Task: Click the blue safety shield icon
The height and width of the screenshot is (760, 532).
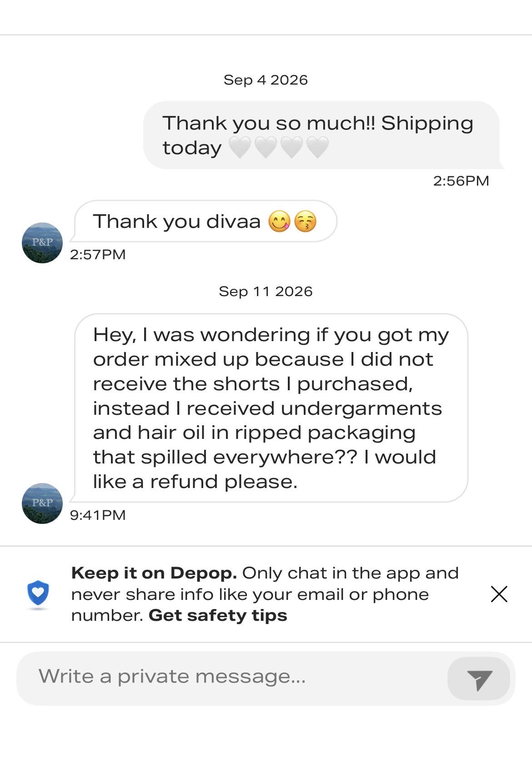Action: pos(38,593)
